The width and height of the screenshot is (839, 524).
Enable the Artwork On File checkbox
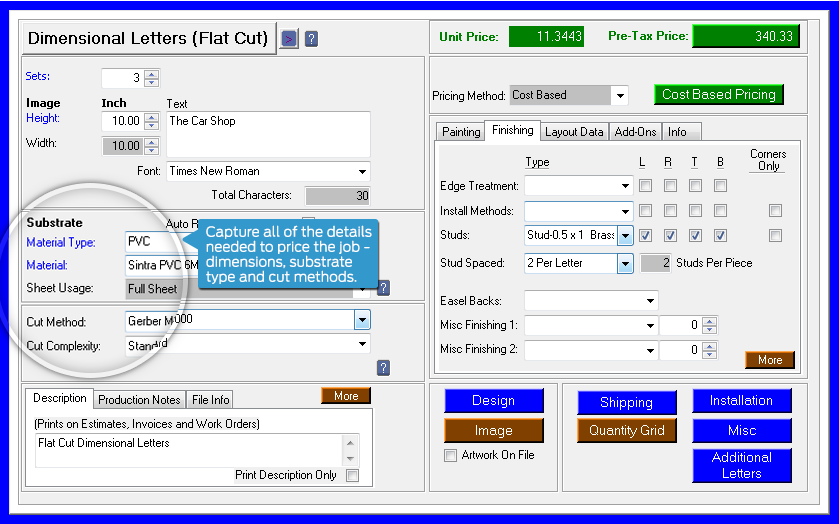click(450, 455)
